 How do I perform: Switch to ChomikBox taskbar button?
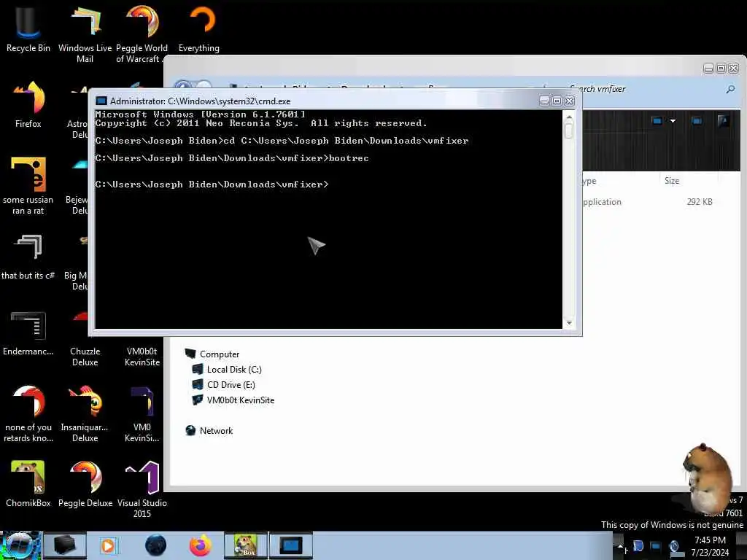(x=246, y=545)
